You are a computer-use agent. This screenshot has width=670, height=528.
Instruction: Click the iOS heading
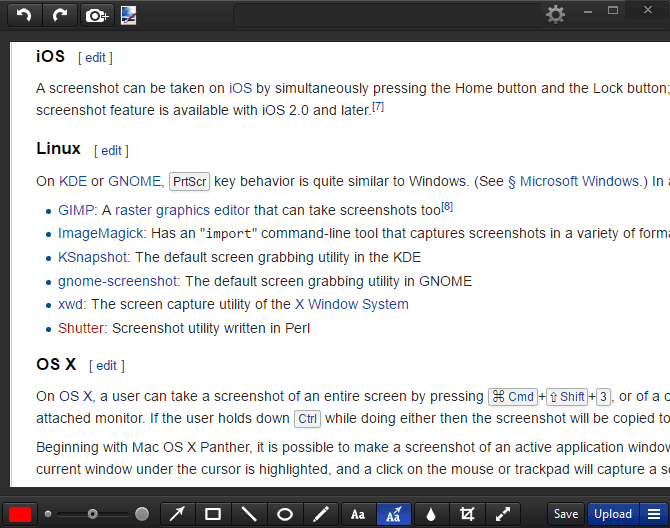tap(50, 56)
